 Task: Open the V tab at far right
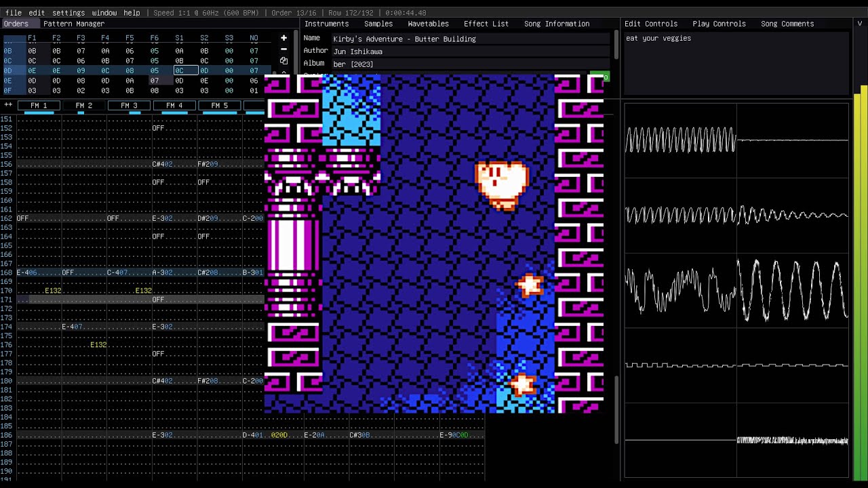[x=860, y=24]
